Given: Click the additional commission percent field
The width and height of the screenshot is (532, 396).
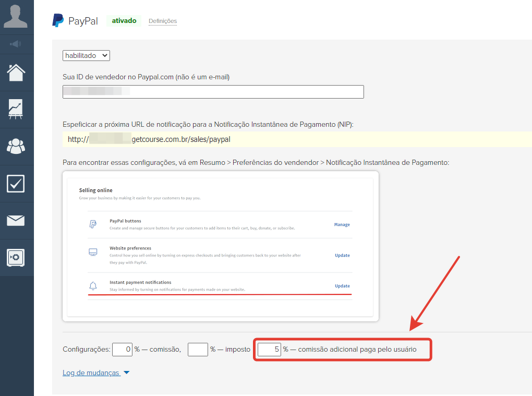Looking at the screenshot, I should tap(270, 350).
